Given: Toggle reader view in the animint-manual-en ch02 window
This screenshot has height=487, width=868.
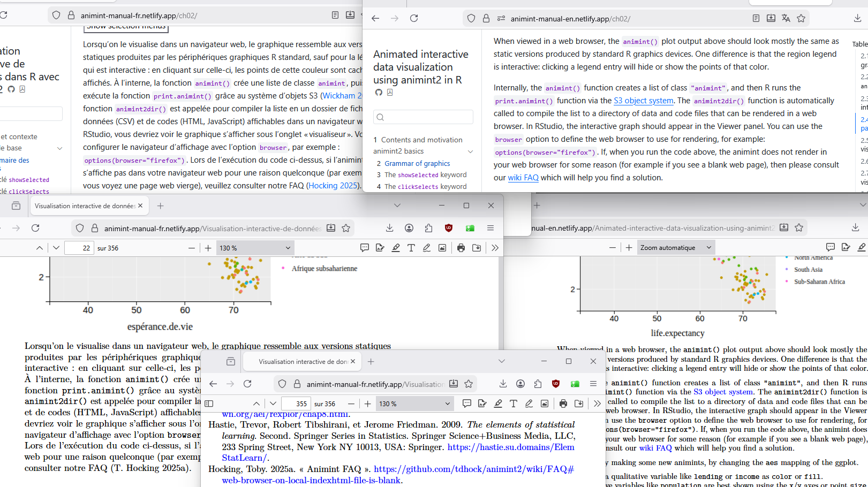Looking at the screenshot, I should point(756,18).
